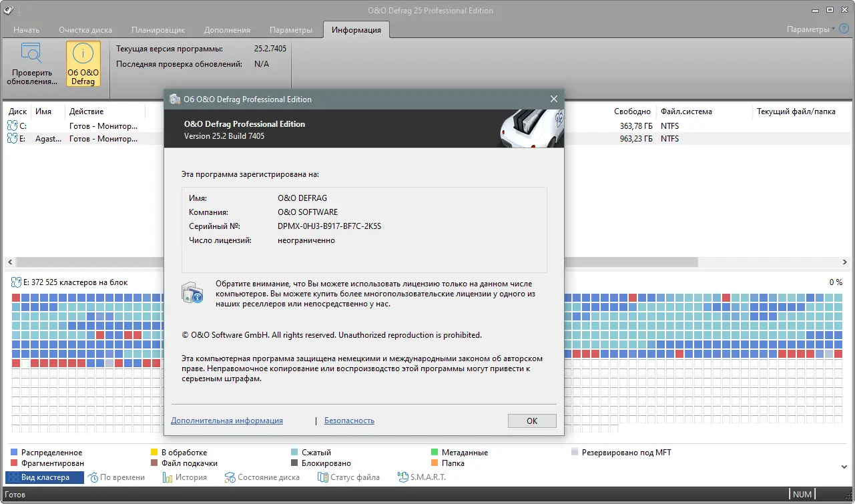Click the File status tab icon
855x504 pixels.
click(324, 477)
